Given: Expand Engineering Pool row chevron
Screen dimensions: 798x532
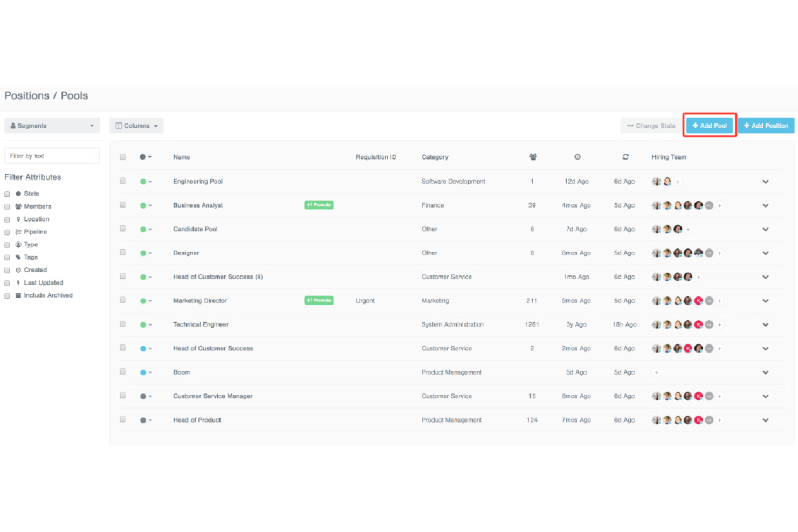Looking at the screenshot, I should tap(766, 182).
